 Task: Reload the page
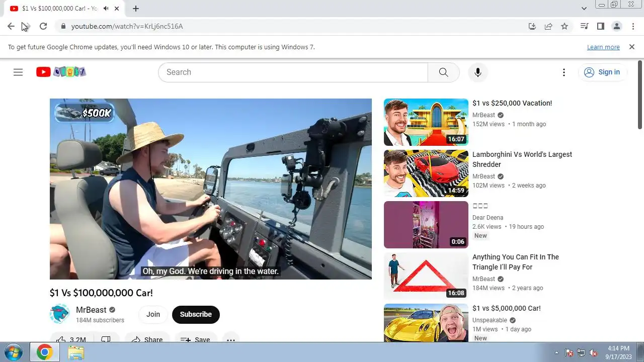[x=43, y=26]
